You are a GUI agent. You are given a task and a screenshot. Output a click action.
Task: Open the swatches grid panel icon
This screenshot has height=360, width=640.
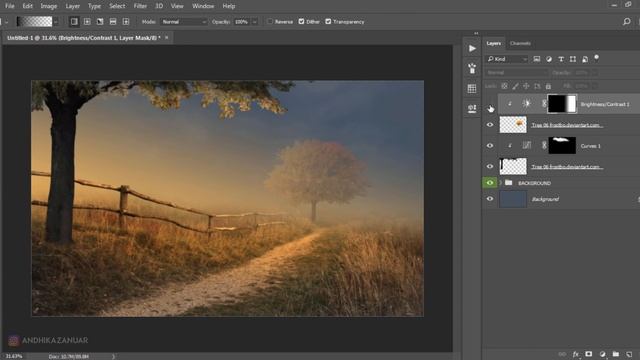tap(472, 89)
